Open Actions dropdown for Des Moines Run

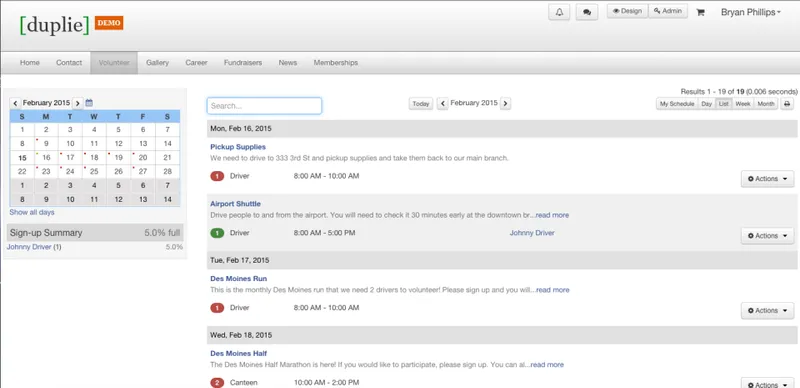pos(767,310)
